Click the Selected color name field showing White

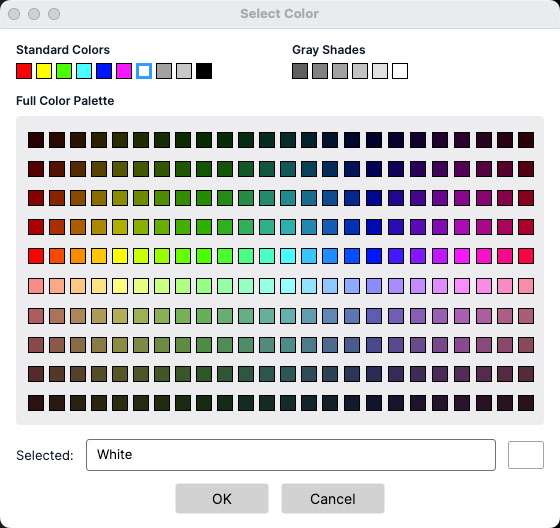(291, 455)
